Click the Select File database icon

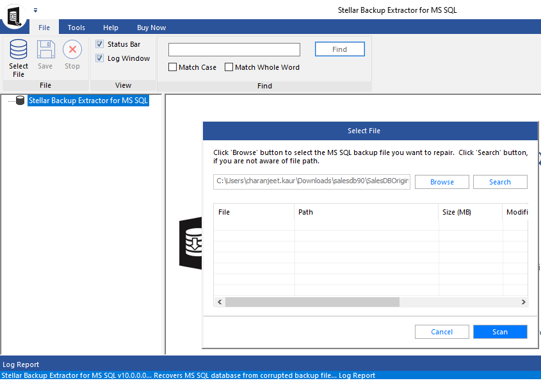(x=19, y=49)
